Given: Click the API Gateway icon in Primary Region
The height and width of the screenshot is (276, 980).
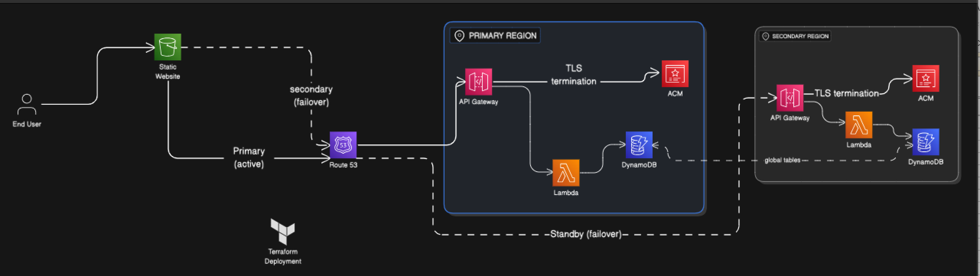Looking at the screenshot, I should tap(479, 82).
